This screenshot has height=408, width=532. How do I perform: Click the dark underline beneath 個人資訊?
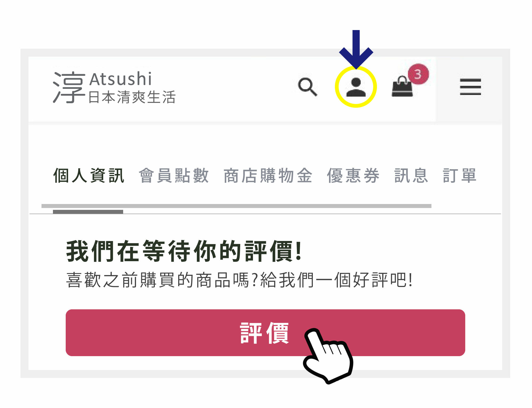88,212
